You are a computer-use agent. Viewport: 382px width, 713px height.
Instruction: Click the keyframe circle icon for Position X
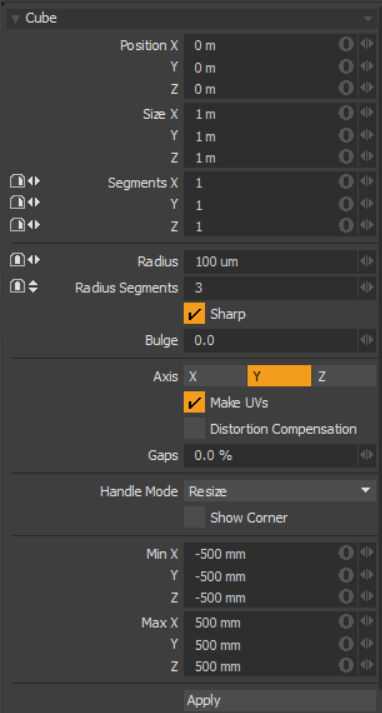pyautogui.click(x=346, y=45)
